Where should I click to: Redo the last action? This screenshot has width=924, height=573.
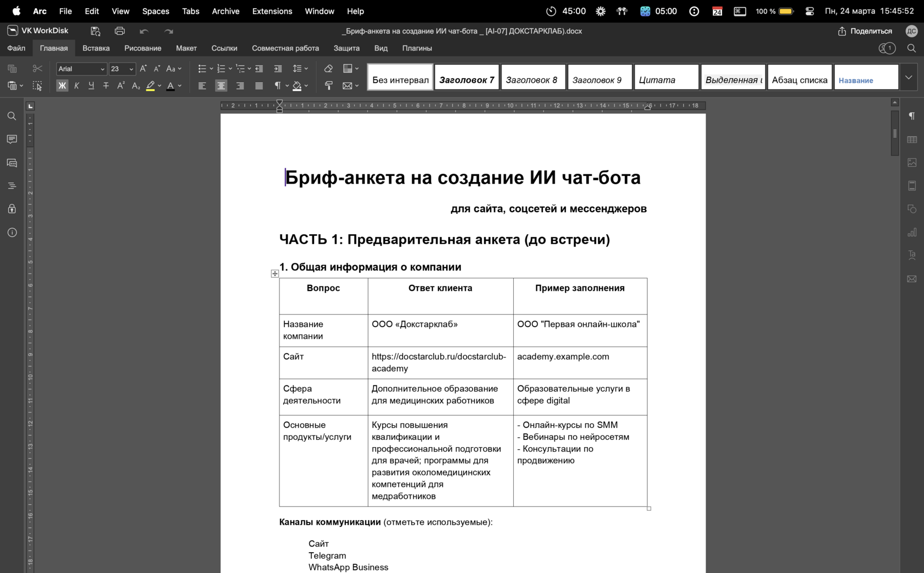pos(169,31)
